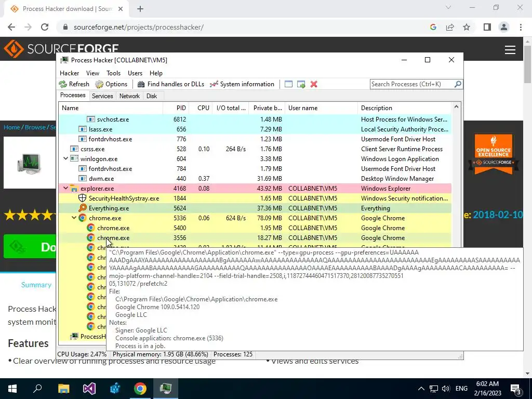
Task: Open SourceForge hamburger menu
Action: point(510,50)
